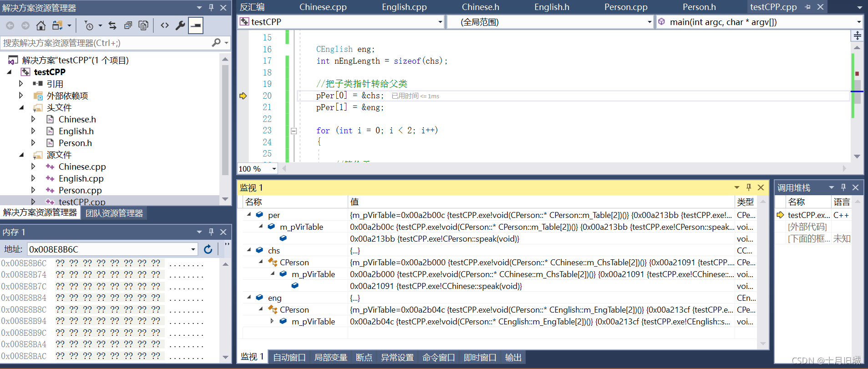The height and width of the screenshot is (369, 868).
Task: Toggle Preview Selected Items button
Action: [x=196, y=25]
